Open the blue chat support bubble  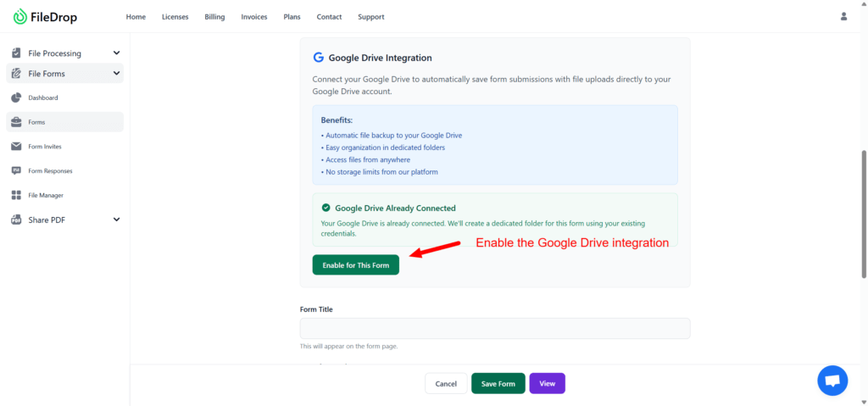point(832,381)
